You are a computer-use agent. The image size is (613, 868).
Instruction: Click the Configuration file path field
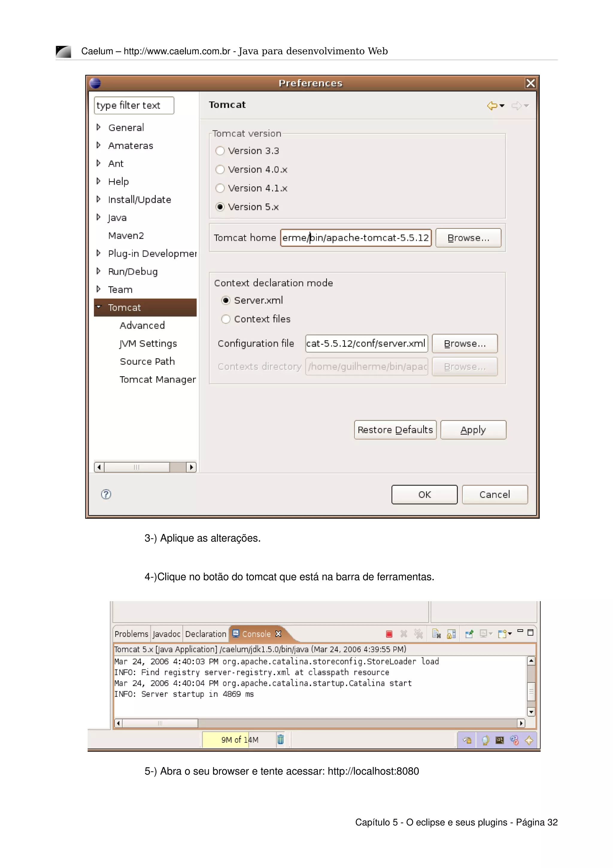[366, 344]
